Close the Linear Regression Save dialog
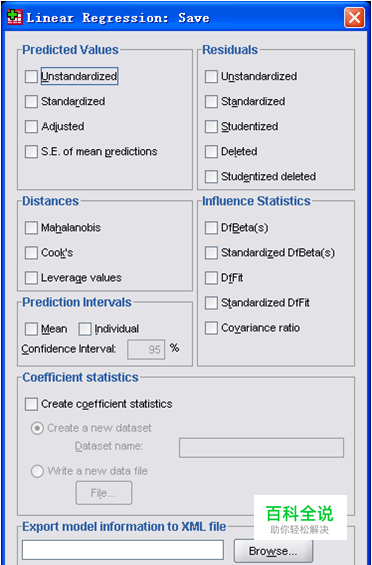The width and height of the screenshot is (372, 565). [x=354, y=17]
